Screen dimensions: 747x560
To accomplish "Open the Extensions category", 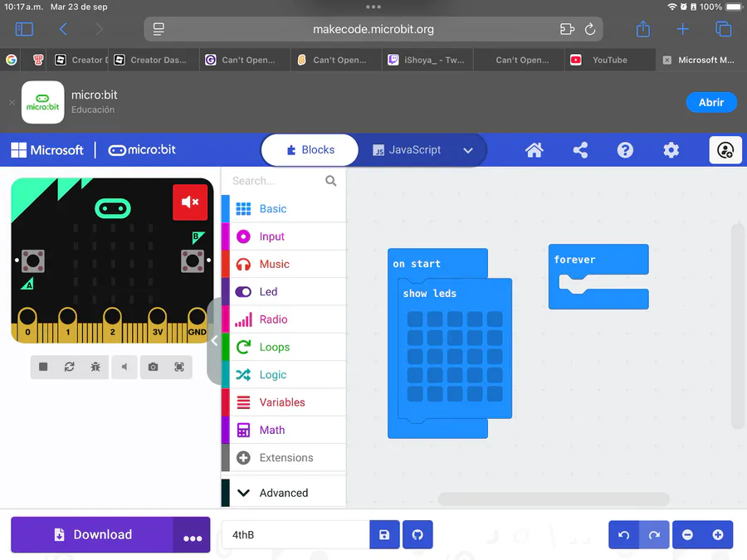I will 284,457.
